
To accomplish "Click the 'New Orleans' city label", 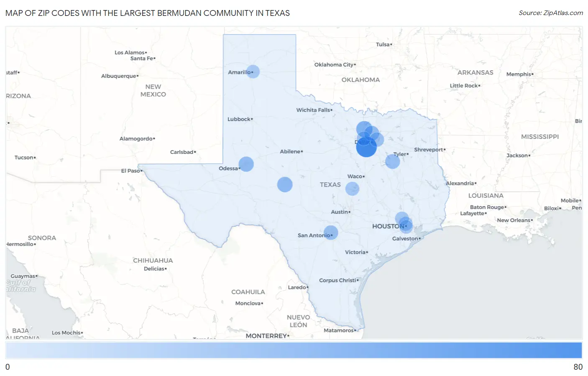I will (514, 220).
